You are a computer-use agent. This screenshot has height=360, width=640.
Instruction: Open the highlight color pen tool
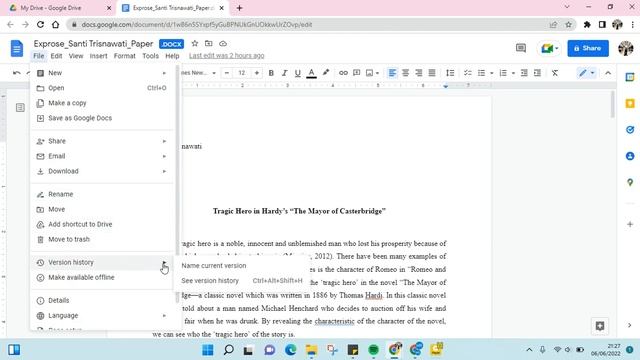[325, 73]
